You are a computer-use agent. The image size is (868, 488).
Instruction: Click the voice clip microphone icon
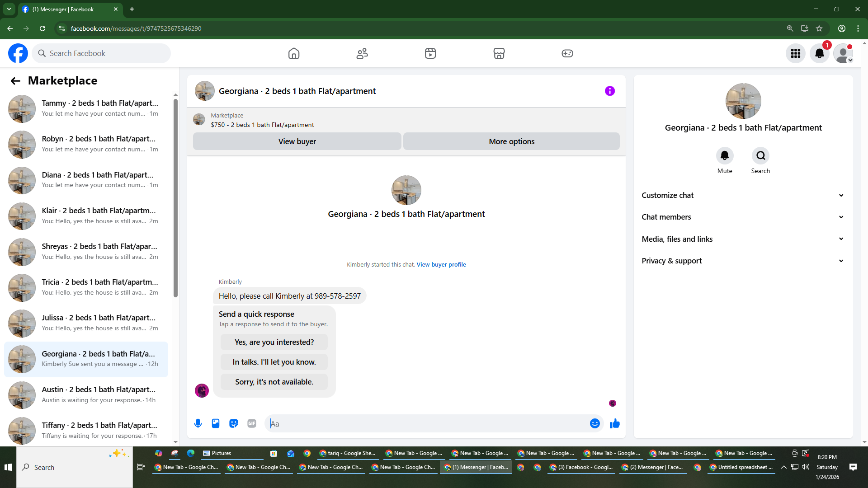[x=198, y=423]
